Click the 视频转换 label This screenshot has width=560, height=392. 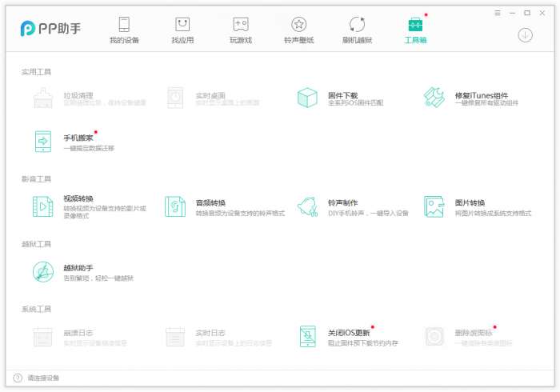click(78, 199)
